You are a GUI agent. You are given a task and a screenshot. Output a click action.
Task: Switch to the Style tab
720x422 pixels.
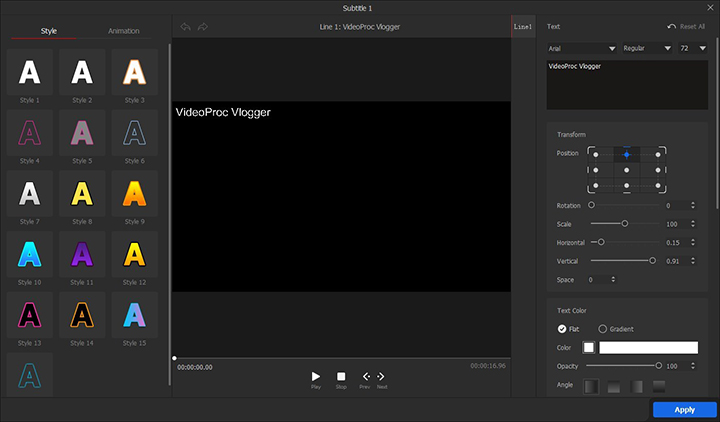(x=48, y=31)
